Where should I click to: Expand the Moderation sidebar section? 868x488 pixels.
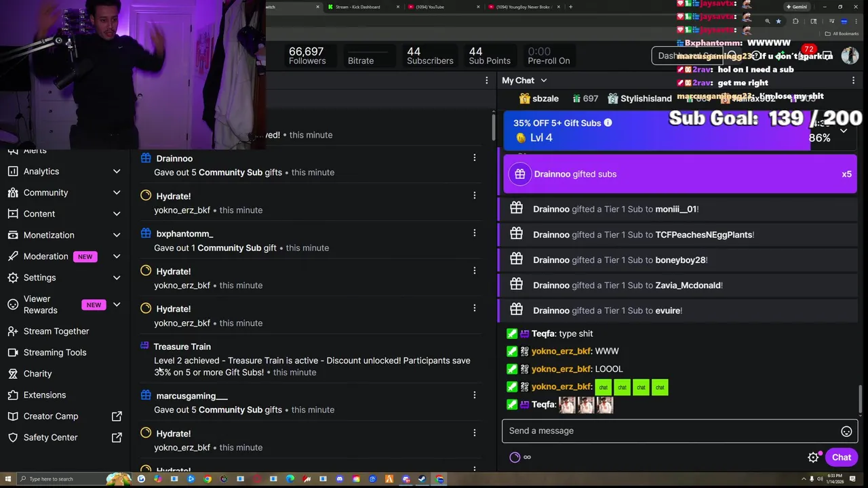coord(117,256)
